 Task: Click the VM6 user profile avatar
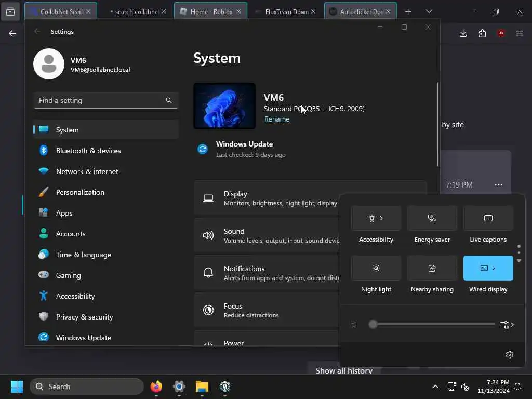[x=49, y=64]
